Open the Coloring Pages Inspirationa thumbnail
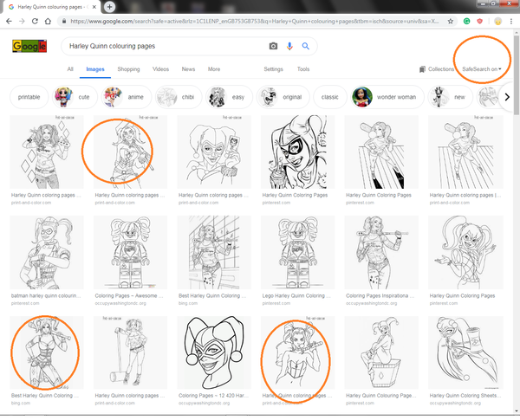Screen dimensions: 520x420 381,252
